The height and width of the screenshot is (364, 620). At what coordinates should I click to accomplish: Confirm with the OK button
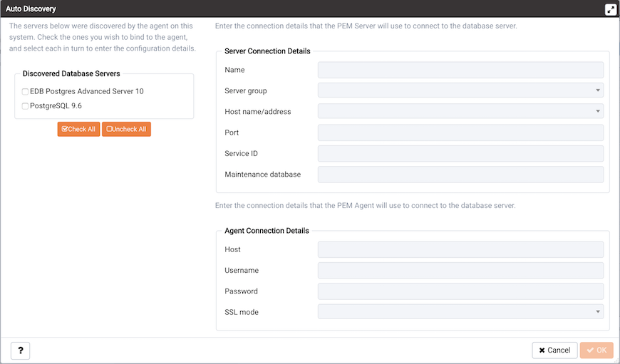click(596, 350)
